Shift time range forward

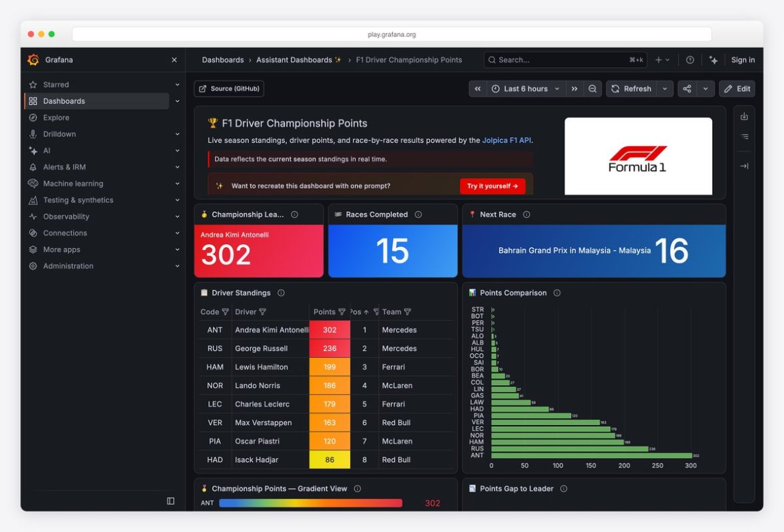tap(574, 88)
